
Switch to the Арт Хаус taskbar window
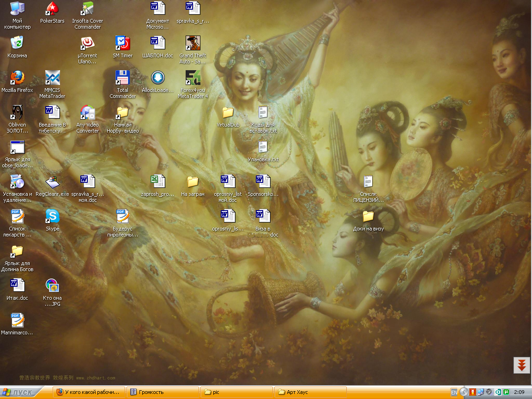click(x=311, y=392)
